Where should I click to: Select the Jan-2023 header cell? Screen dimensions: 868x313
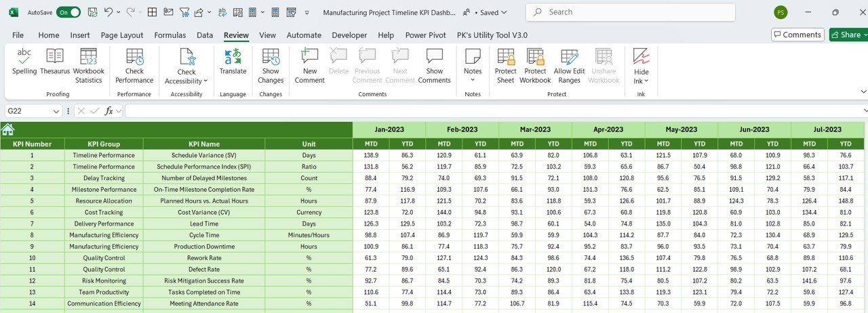point(389,129)
